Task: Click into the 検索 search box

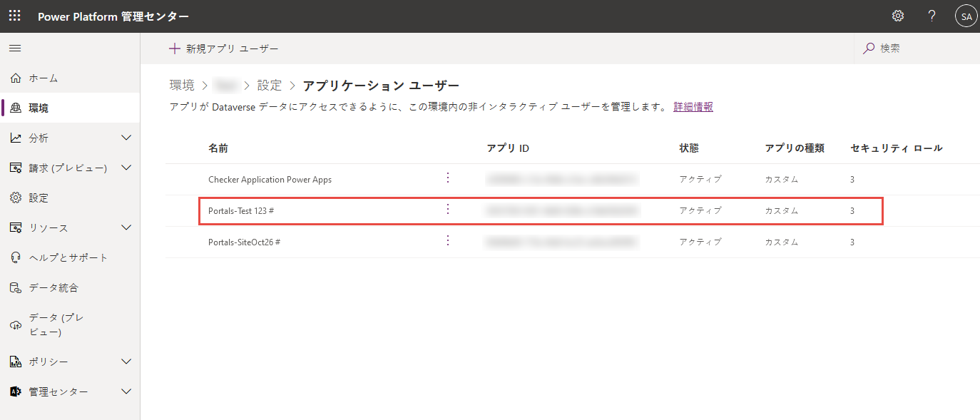Action: click(x=917, y=48)
